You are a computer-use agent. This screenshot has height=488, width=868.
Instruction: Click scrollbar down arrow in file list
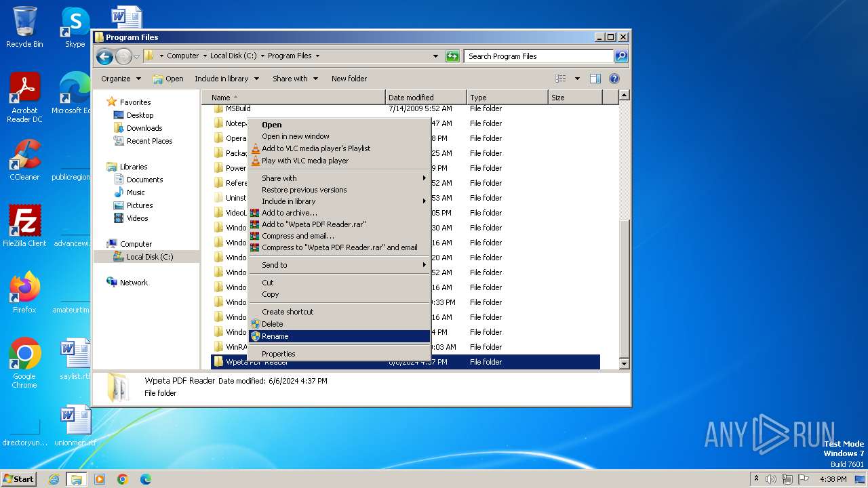[x=625, y=364]
